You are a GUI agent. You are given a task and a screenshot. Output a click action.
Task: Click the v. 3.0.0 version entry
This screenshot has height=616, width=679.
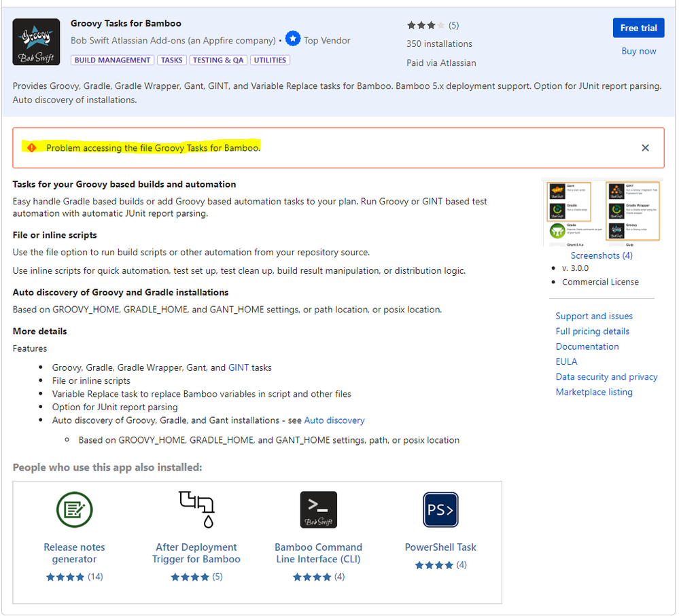click(575, 268)
